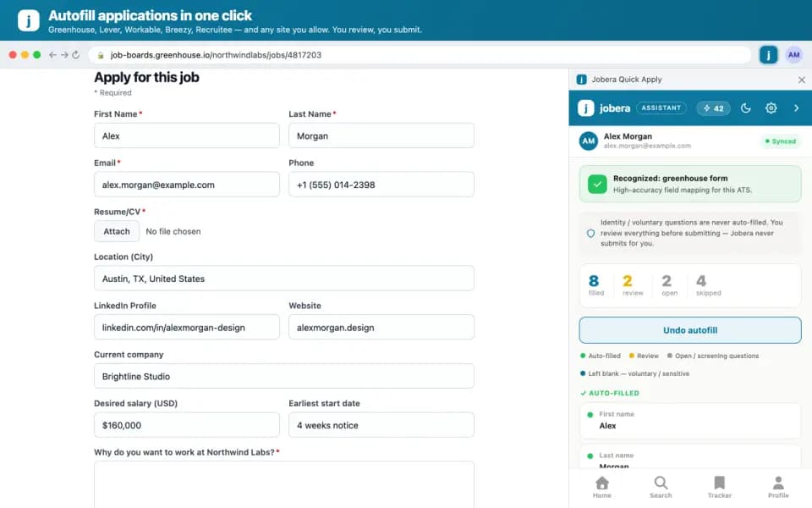Click the Desired salary field
812x508 pixels.
(186, 425)
